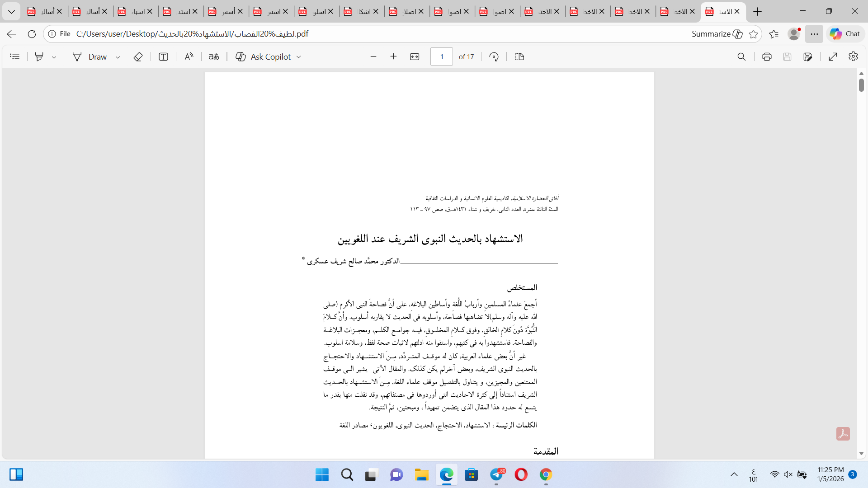
Task: Click the page number field
Action: [442, 56]
